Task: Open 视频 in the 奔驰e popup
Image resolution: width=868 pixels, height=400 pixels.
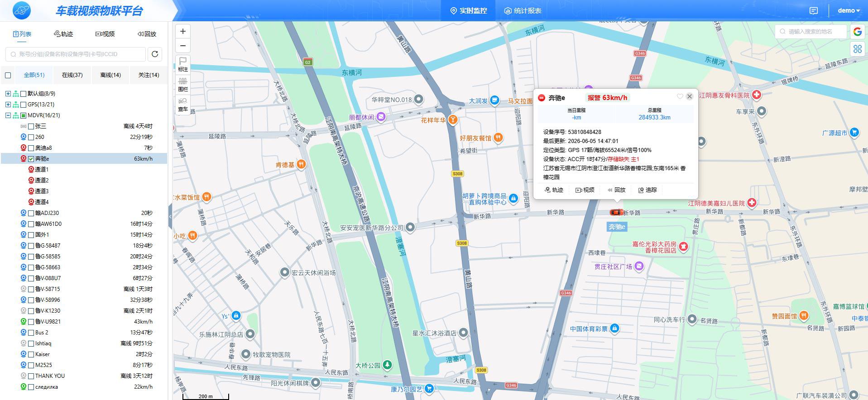Action: [585, 190]
